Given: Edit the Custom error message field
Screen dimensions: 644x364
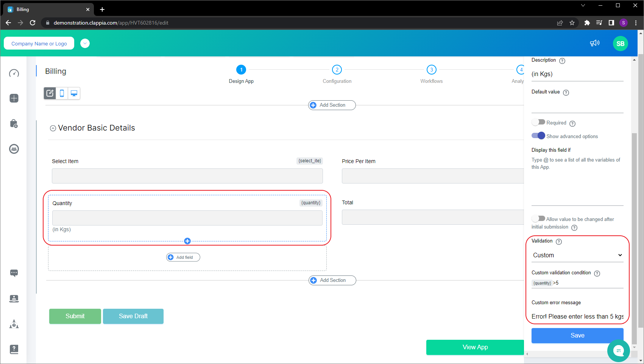Looking at the screenshot, I should tap(577, 317).
